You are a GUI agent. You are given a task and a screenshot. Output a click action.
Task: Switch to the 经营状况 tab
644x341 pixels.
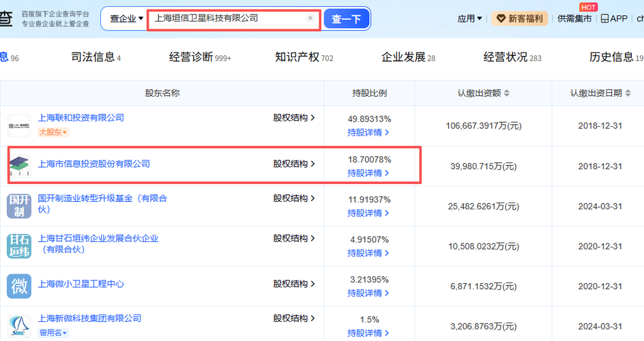[x=512, y=57]
